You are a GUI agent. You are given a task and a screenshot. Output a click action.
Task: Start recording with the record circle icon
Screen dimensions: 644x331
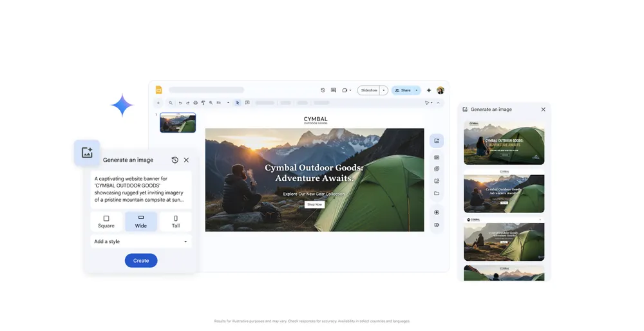(437, 213)
